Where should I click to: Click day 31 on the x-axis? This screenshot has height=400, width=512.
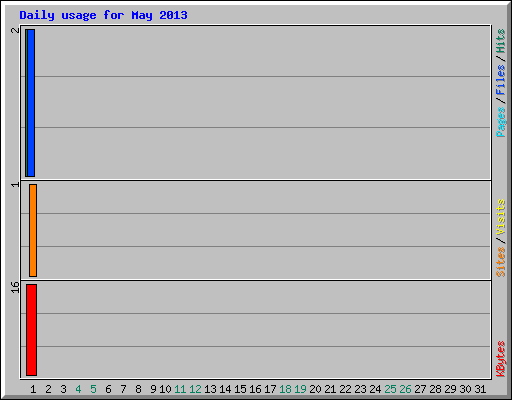click(x=480, y=389)
